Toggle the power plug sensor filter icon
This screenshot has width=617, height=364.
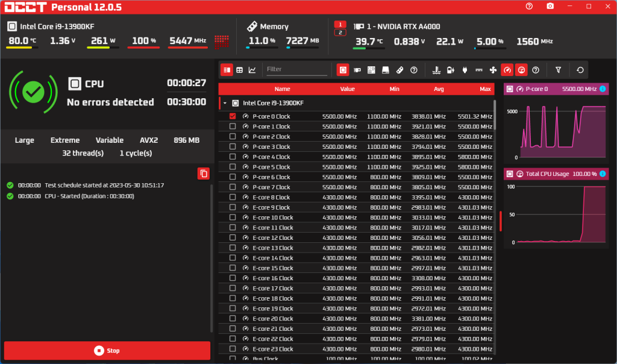465,70
